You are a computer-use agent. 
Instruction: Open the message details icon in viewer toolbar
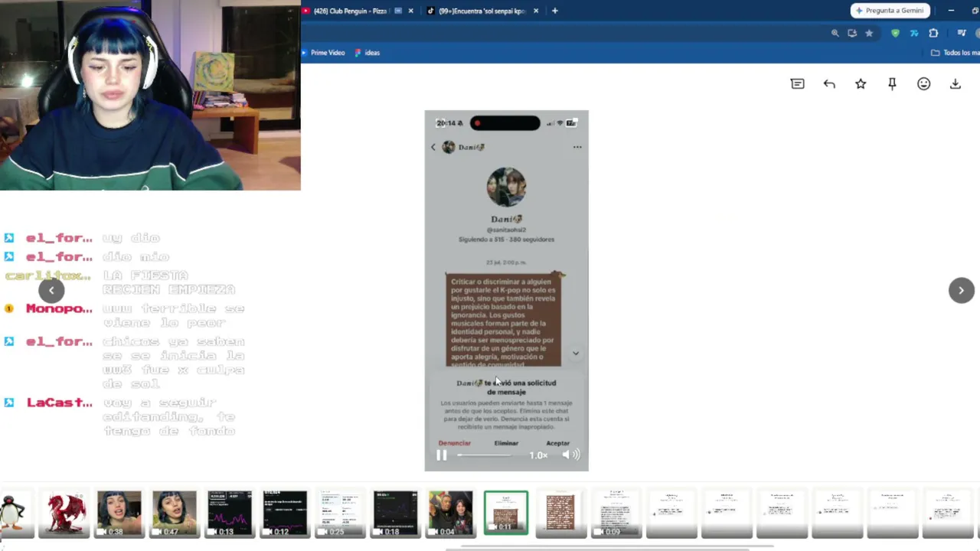coord(797,84)
